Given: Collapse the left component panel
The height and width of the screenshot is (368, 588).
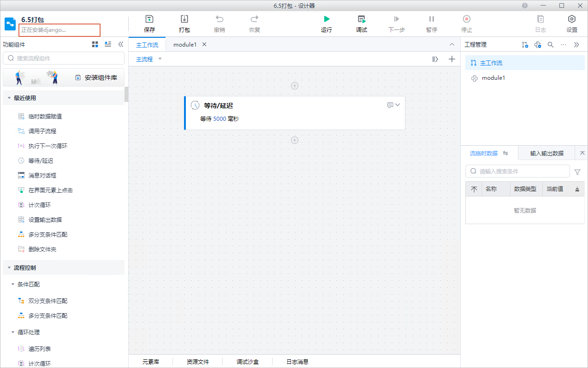Looking at the screenshot, I should [x=121, y=44].
